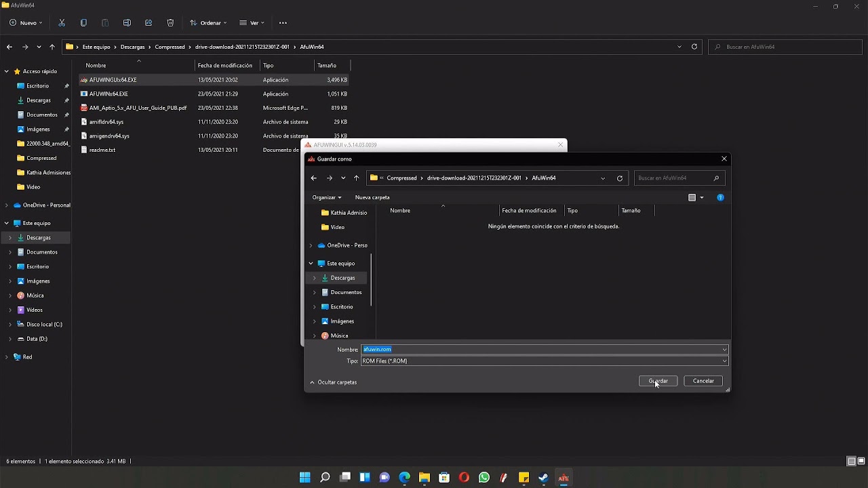Close the Guardar como dialog
Image resolution: width=868 pixels, height=488 pixels.
pyautogui.click(x=724, y=159)
